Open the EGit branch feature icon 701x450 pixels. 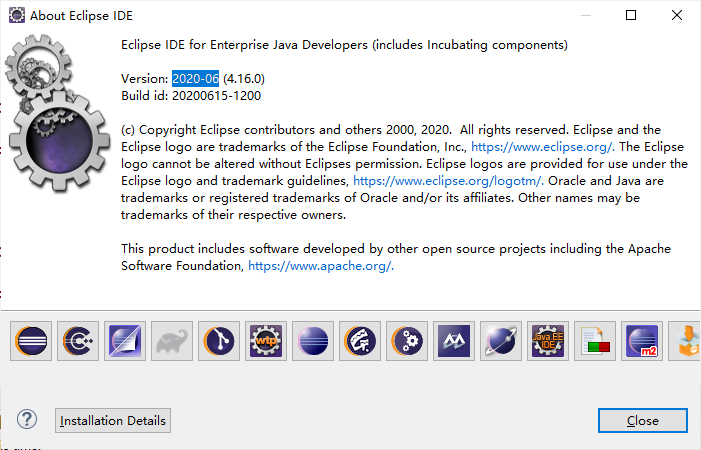[219, 341]
